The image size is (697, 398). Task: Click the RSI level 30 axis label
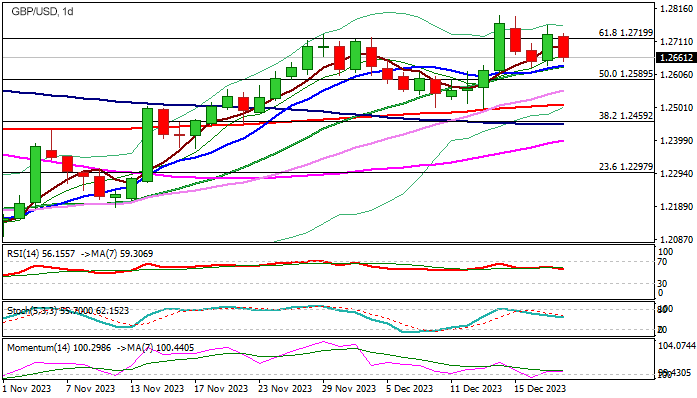pos(662,283)
